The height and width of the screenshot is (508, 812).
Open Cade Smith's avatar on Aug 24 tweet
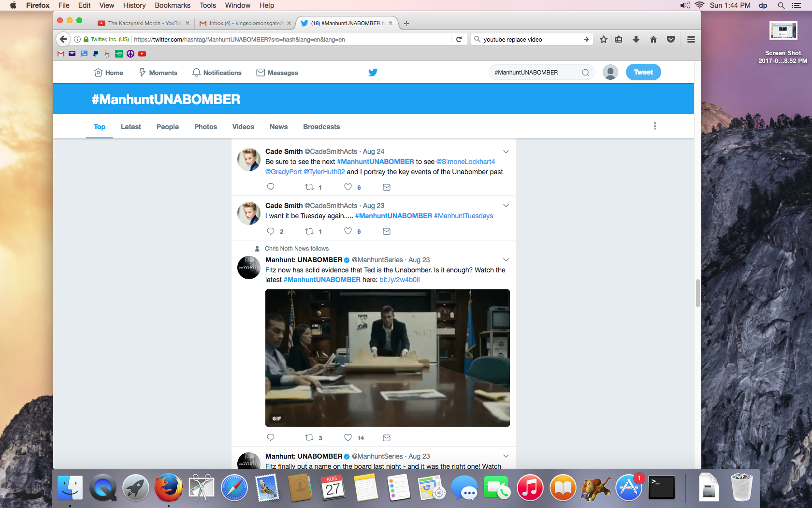[249, 160]
